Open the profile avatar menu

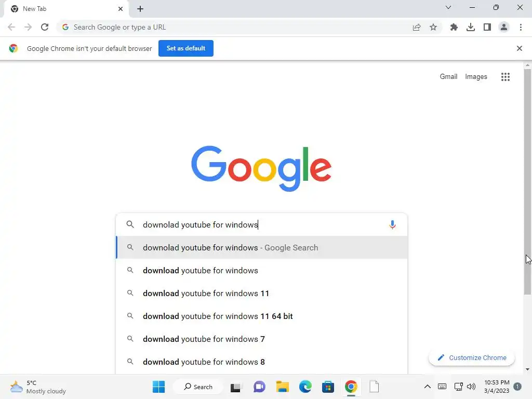[504, 27]
